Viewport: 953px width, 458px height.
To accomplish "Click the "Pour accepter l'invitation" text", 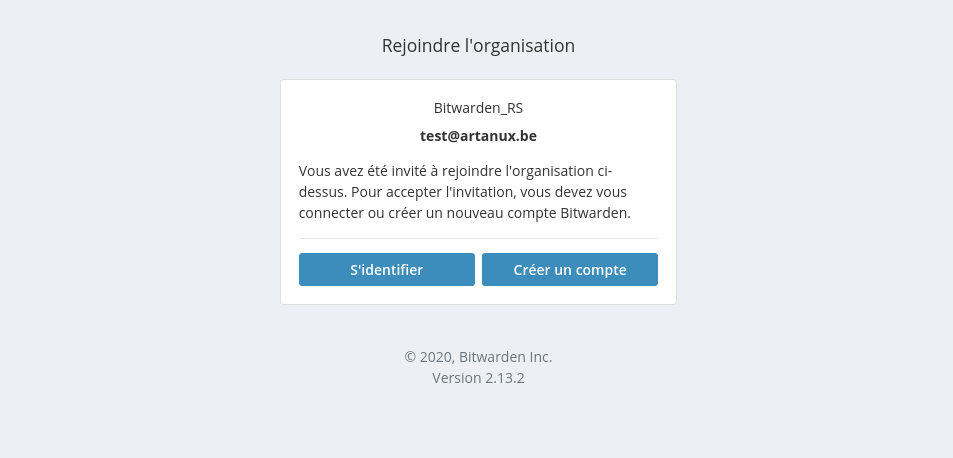I will (431, 191).
